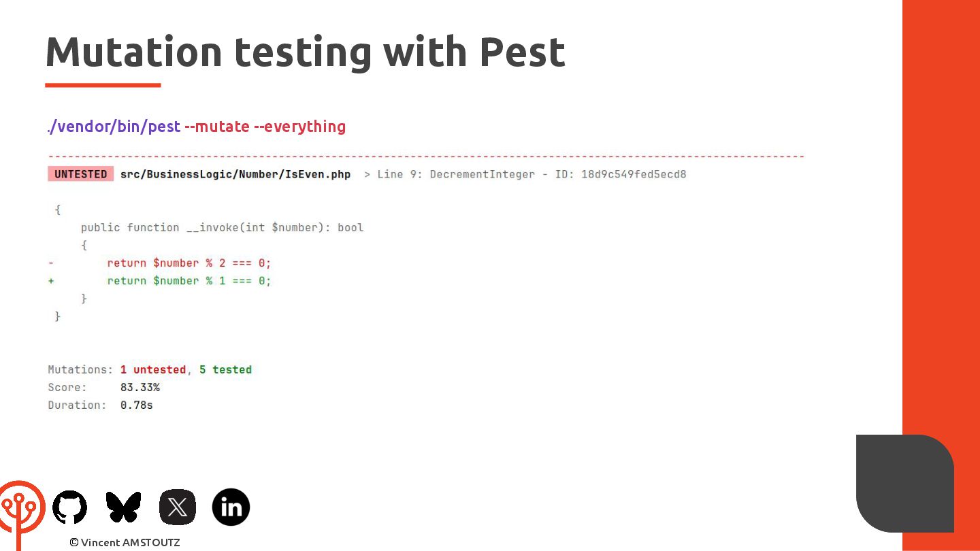Image resolution: width=980 pixels, height=551 pixels.
Task: Click the 5 tested mutations count
Action: point(226,369)
